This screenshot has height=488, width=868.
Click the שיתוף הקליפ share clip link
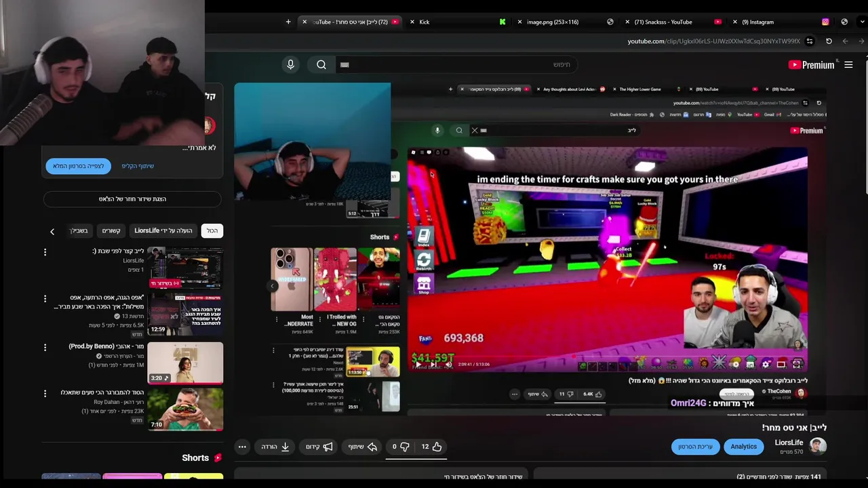[x=138, y=166]
